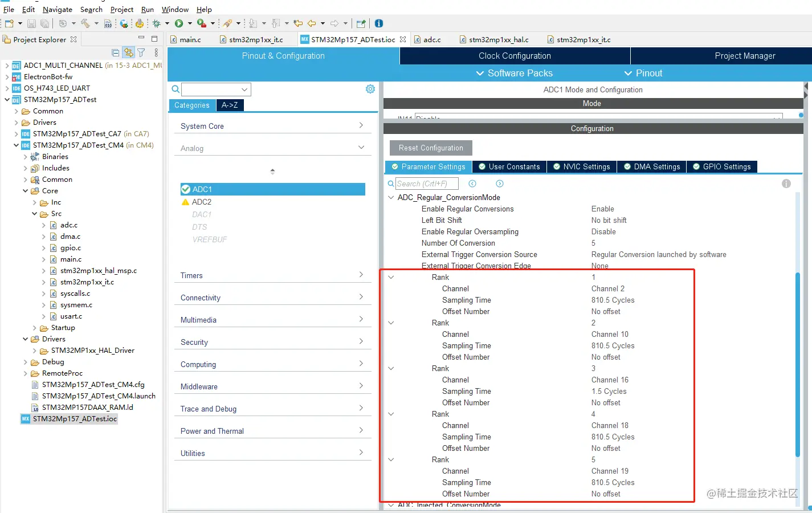Go to previous parameter search result
Screen dimensions: 812x513
click(472, 184)
